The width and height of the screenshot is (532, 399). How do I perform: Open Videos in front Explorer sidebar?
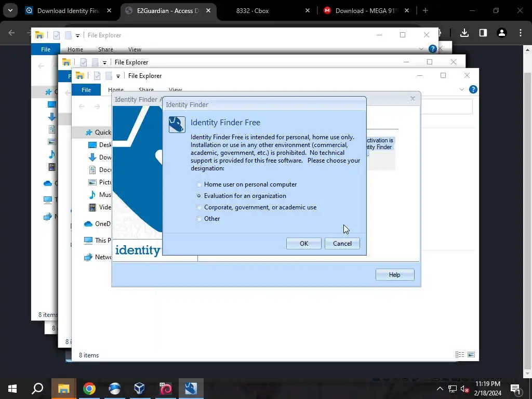[100, 207]
